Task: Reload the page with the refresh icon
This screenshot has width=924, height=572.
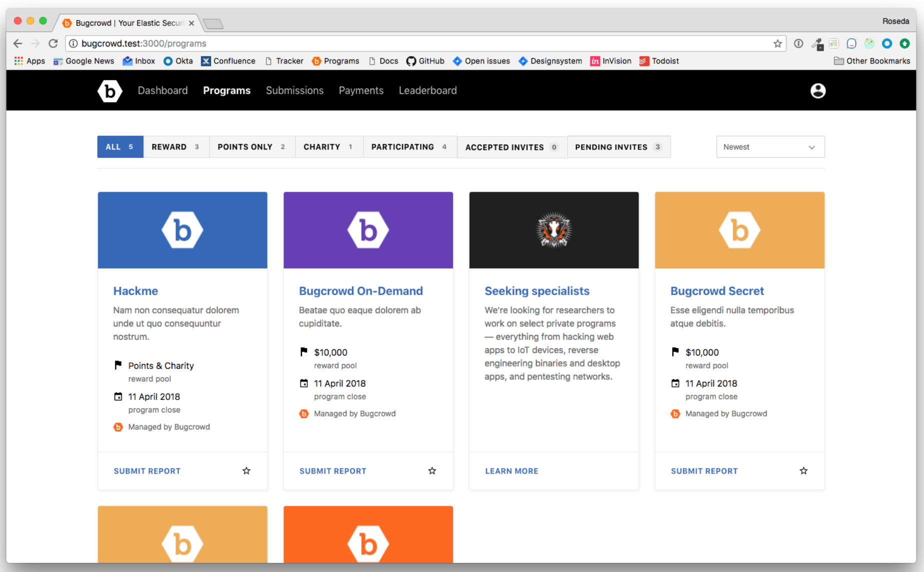Action: point(53,43)
